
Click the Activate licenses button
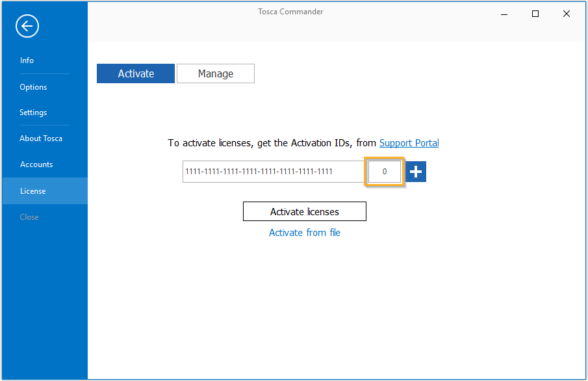305,211
